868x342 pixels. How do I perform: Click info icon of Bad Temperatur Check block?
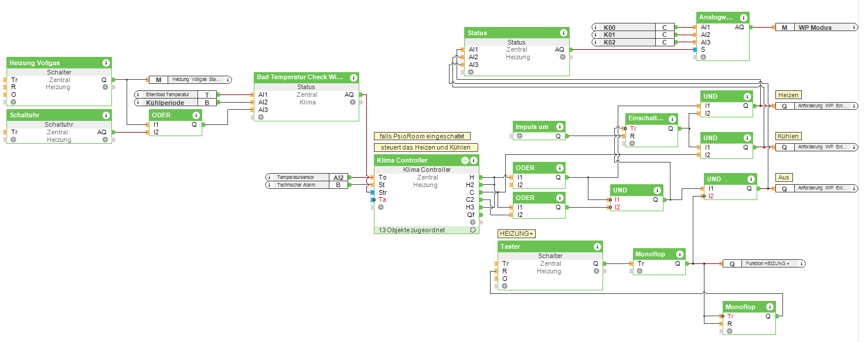point(353,77)
